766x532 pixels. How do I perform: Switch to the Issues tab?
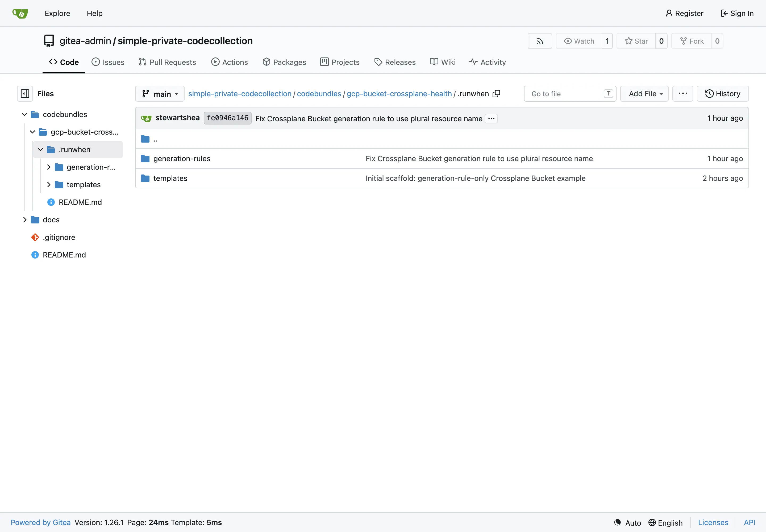tap(108, 62)
